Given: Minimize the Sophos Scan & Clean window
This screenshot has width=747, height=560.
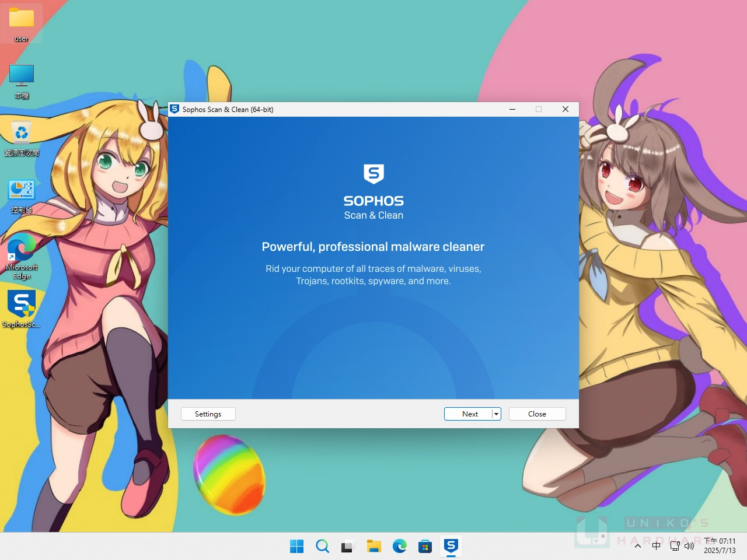Looking at the screenshot, I should click(512, 109).
